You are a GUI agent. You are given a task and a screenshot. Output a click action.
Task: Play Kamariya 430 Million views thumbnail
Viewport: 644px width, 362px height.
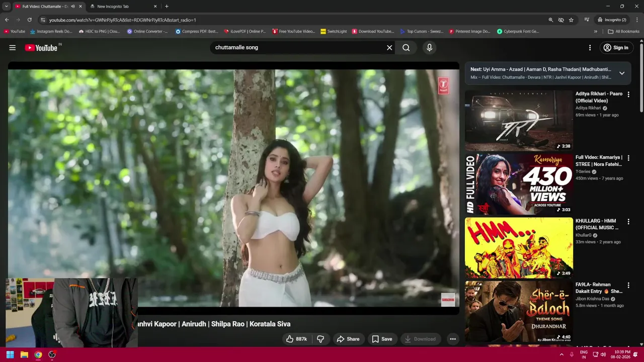(519, 184)
